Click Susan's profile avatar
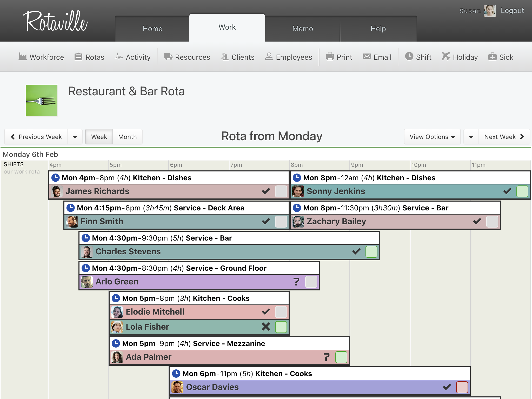Screen dimensions: 532x399 (x=489, y=11)
